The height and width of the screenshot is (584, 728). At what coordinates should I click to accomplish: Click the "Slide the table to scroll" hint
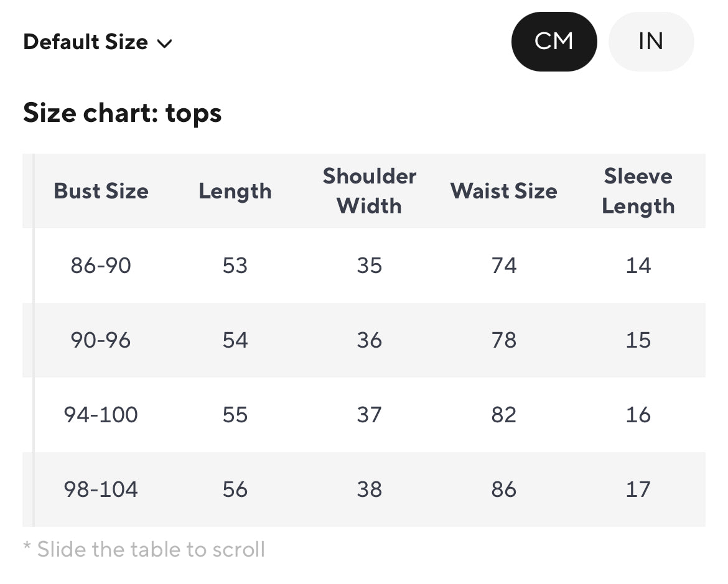(144, 550)
